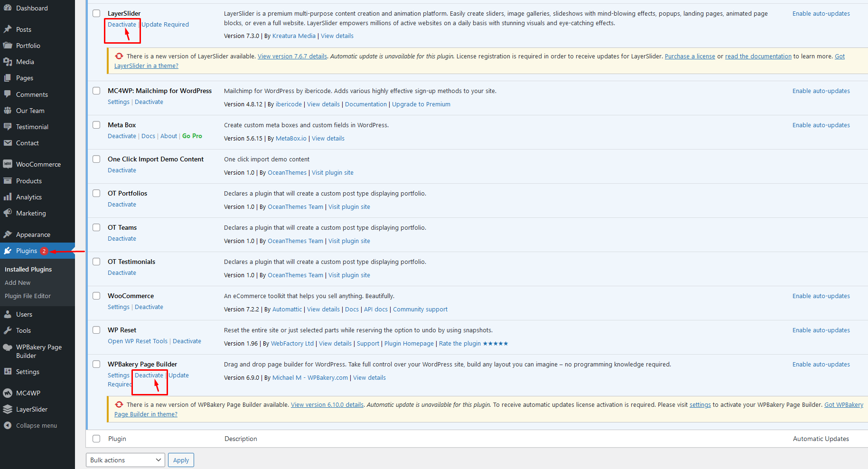Viewport: 868px width, 469px height.
Task: Click Kreatura Media author link
Action: (294, 36)
